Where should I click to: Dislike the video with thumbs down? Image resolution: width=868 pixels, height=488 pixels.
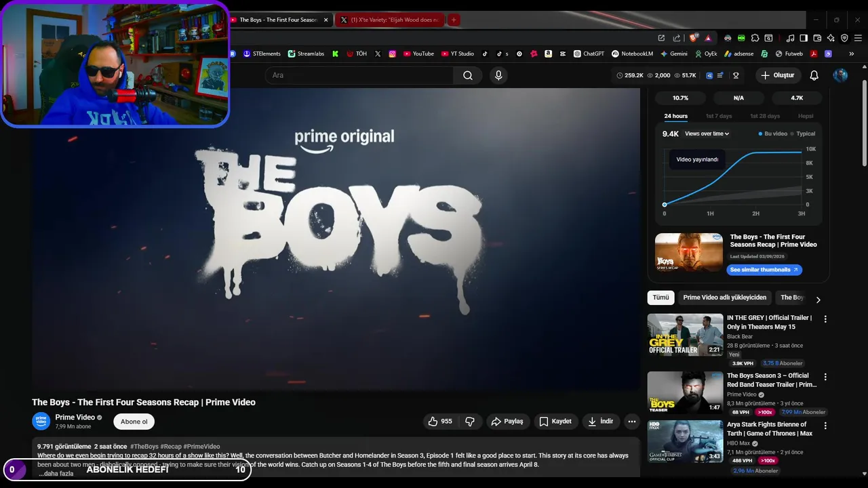click(470, 422)
